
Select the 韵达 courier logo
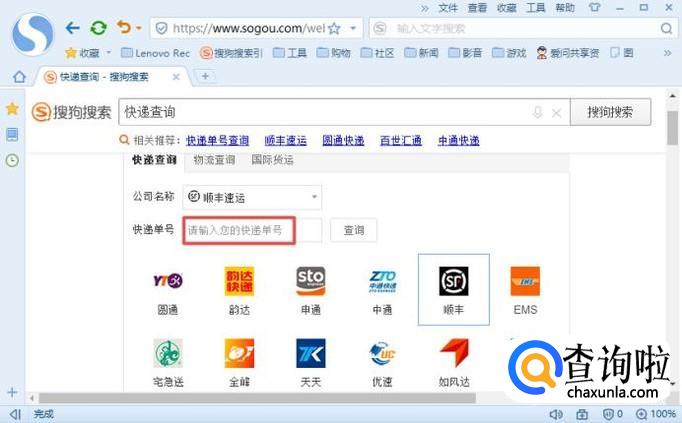[x=239, y=283]
